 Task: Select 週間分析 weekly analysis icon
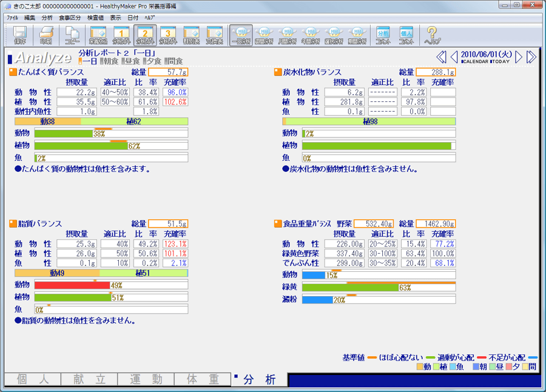[x=264, y=35]
